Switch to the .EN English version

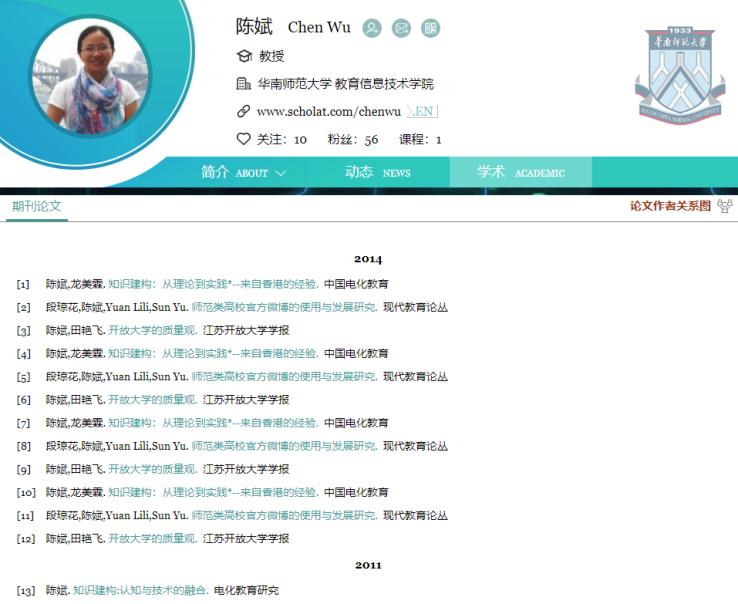(423, 112)
